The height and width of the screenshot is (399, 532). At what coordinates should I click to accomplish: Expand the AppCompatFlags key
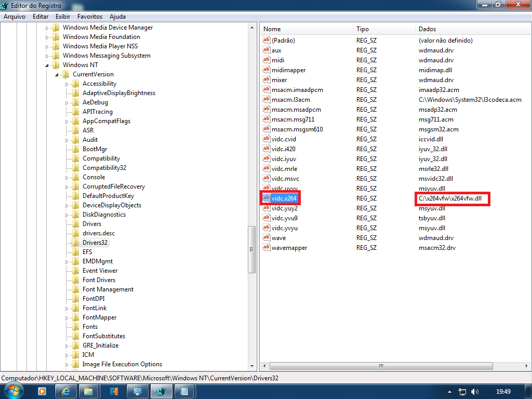coord(66,122)
